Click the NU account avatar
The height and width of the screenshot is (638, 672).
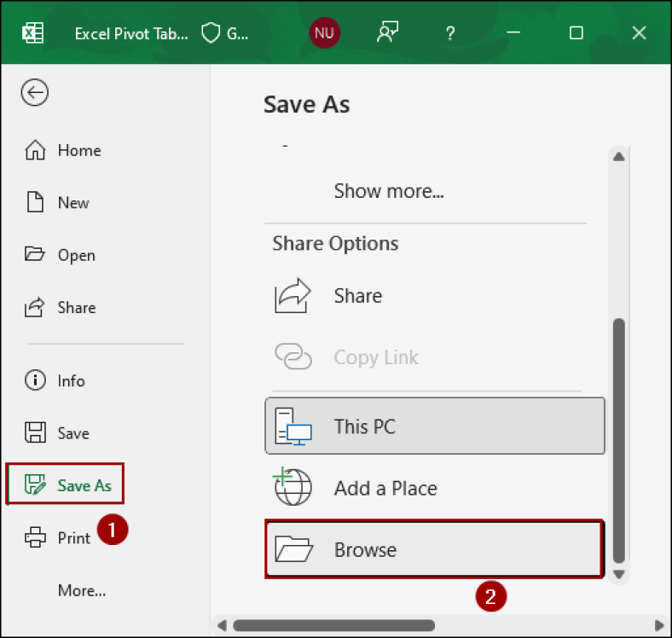(x=324, y=32)
